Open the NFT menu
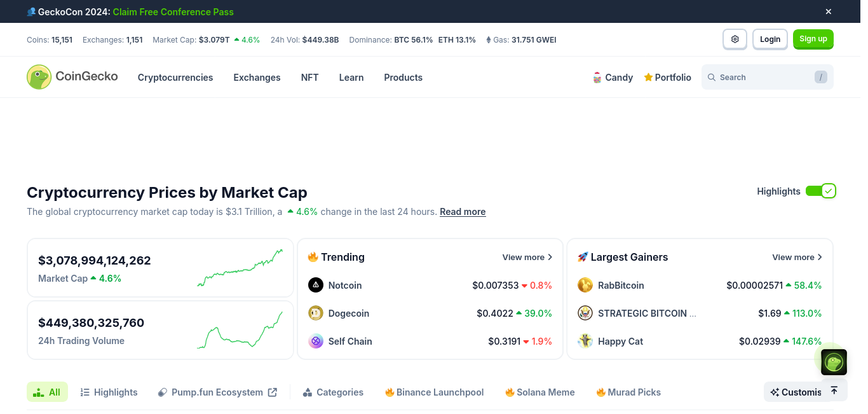 click(x=309, y=78)
